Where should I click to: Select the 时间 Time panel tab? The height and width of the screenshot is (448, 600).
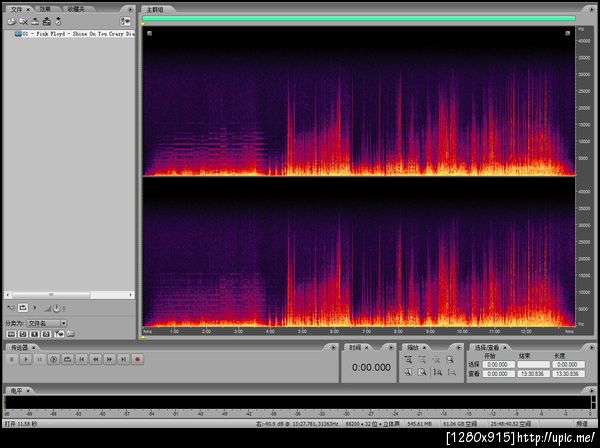(x=355, y=347)
